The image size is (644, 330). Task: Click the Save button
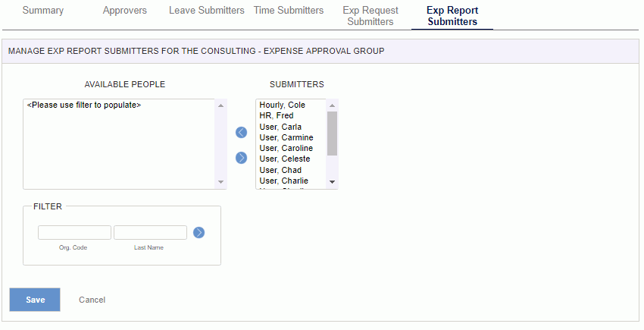[x=35, y=300]
